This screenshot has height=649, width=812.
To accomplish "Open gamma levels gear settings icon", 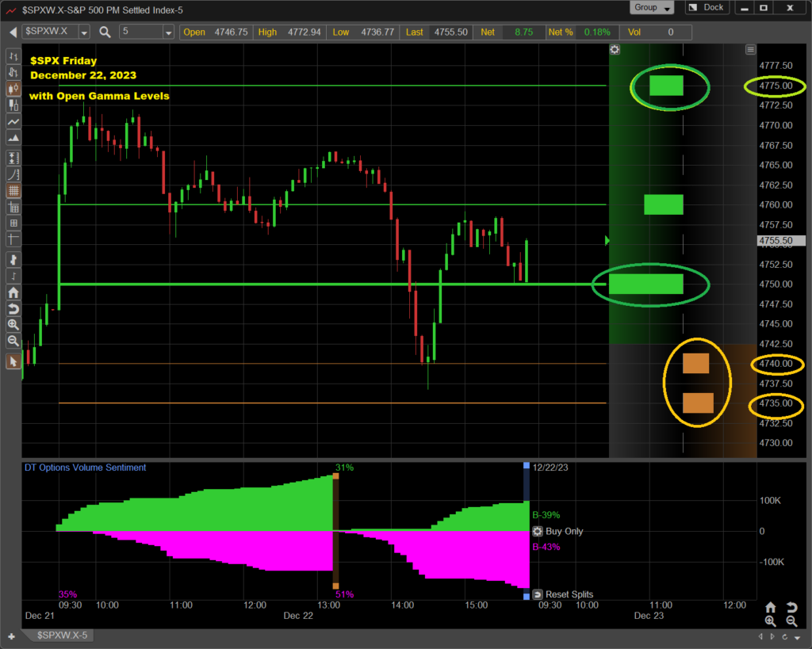I will pos(615,49).
